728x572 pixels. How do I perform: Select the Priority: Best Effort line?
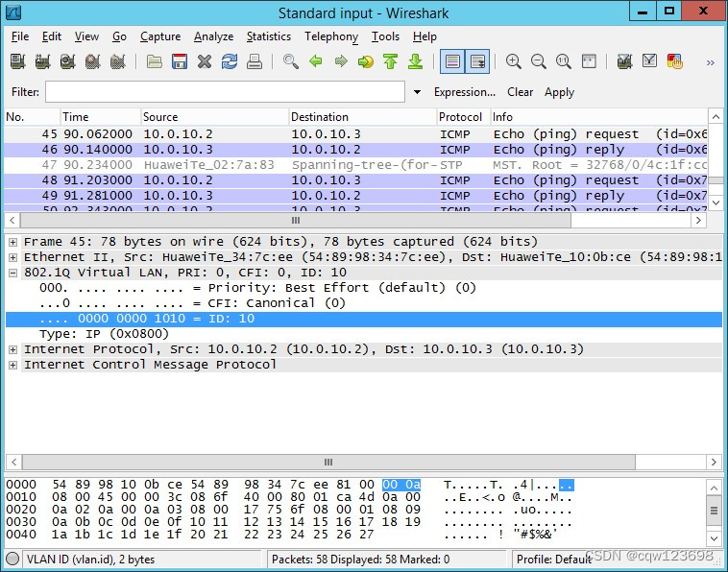pos(257,288)
